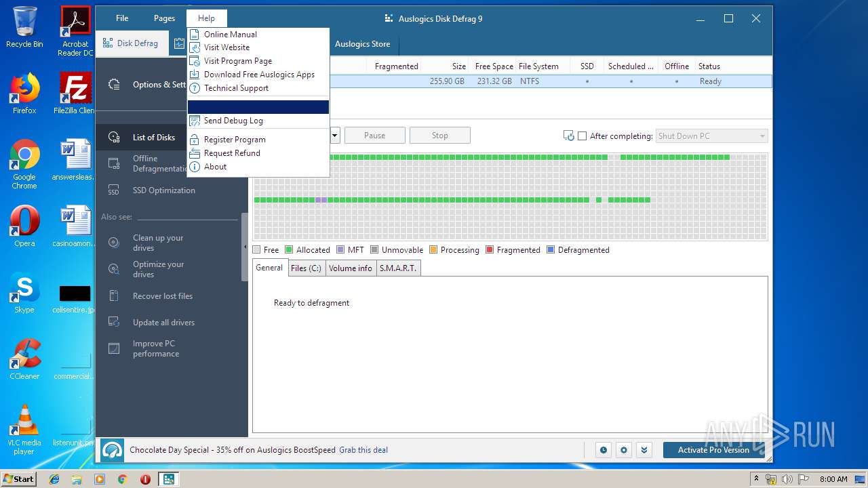Open the About dialog from the Help menu

[258, 167]
